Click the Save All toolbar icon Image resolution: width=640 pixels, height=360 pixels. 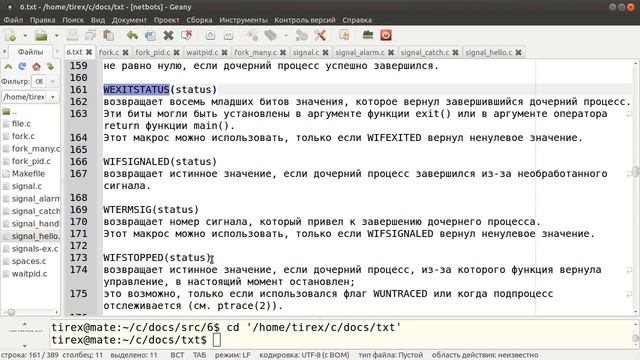[x=90, y=36]
